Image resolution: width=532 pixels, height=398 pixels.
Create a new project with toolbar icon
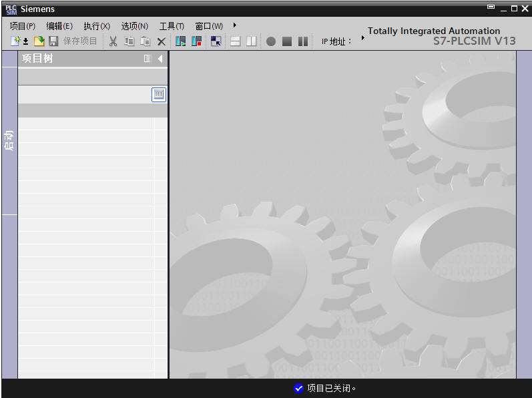(15, 41)
